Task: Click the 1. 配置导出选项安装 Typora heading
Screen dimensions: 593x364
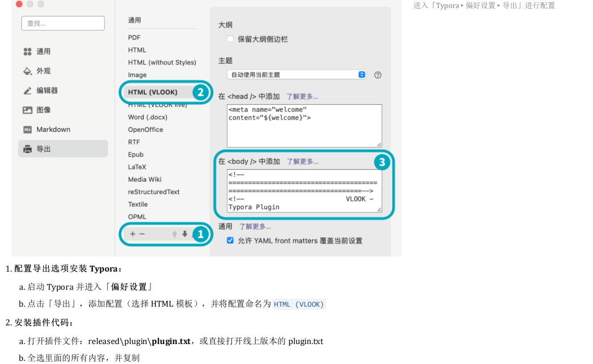Action: coord(64,269)
